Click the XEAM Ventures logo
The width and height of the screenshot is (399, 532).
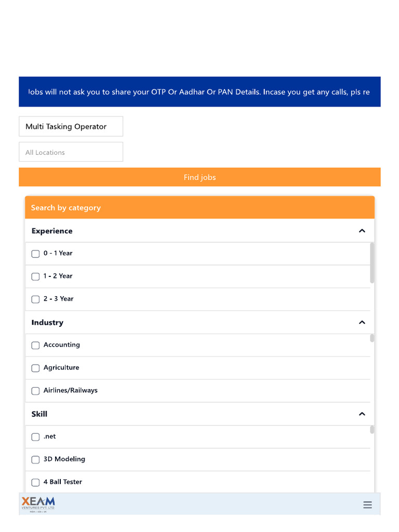click(38, 504)
